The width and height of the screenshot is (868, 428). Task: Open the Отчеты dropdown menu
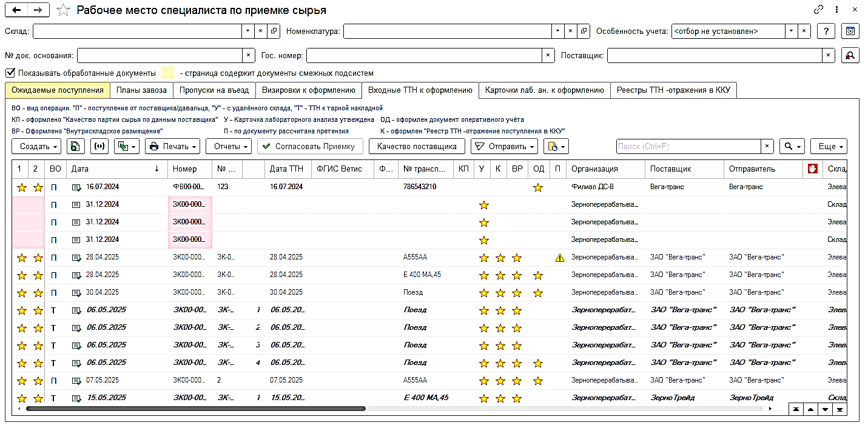pos(229,146)
